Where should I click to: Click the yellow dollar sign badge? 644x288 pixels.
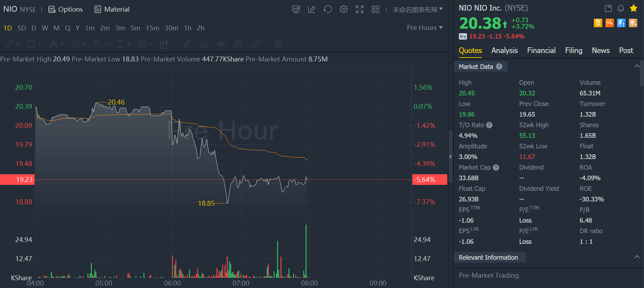pos(598,23)
